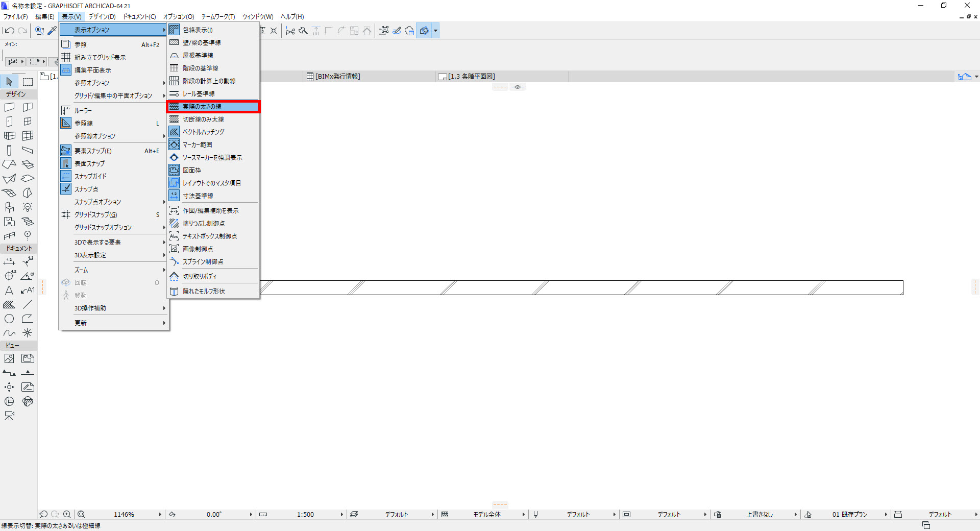The image size is (980, 531).
Task: Expand the スナップ点オプション submenu
Action: [114, 202]
